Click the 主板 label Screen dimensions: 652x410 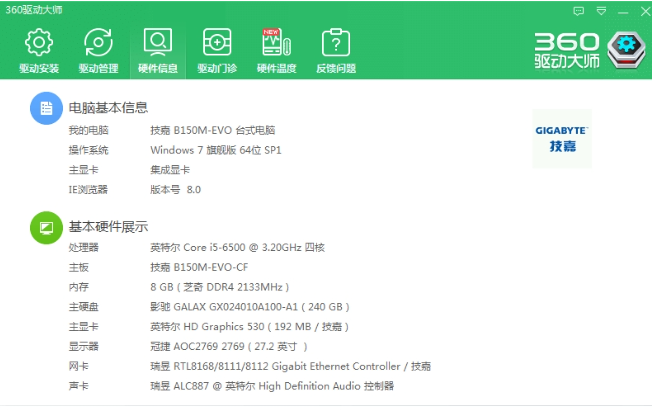[79, 267]
